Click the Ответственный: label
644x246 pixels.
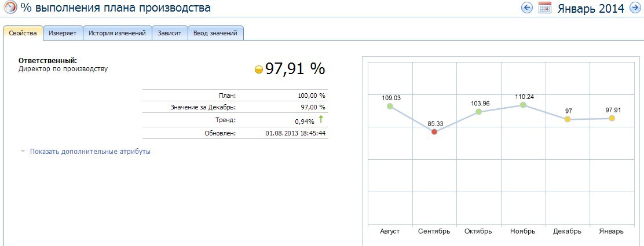47,61
